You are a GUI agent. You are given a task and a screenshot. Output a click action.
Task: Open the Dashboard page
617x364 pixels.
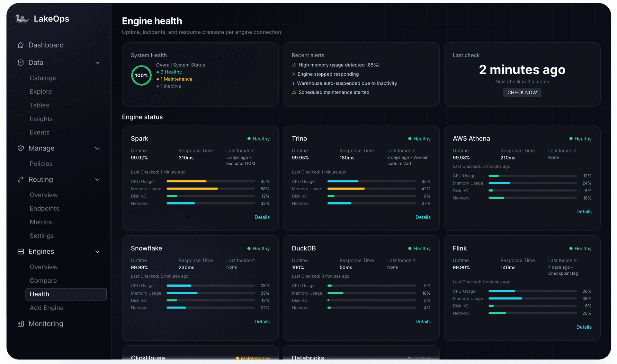(46, 45)
